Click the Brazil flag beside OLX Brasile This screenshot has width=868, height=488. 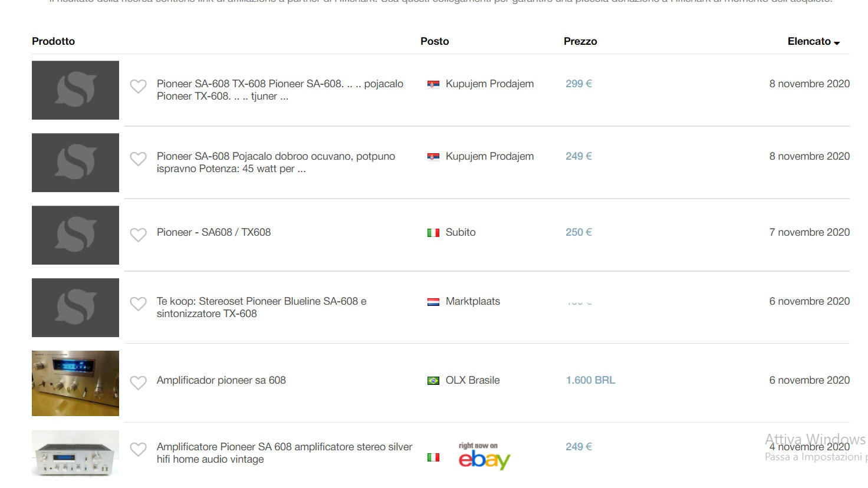coord(433,381)
